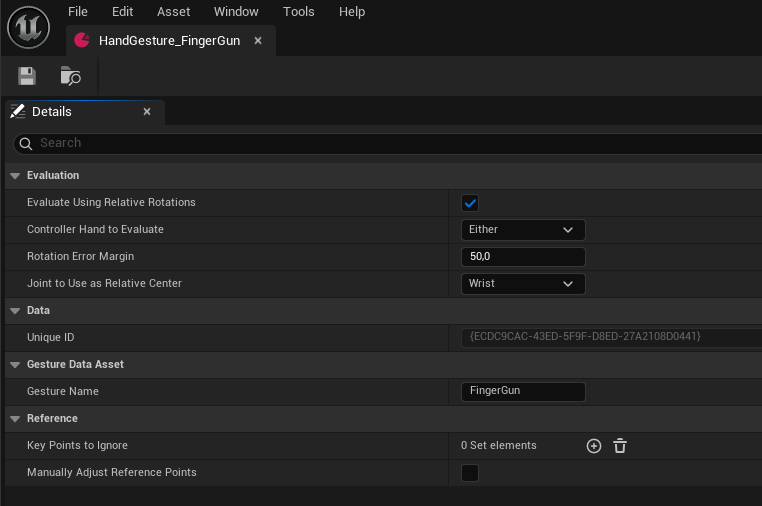Click the search magnifier icon
Viewport: 762px width, 506px height.
[26, 143]
